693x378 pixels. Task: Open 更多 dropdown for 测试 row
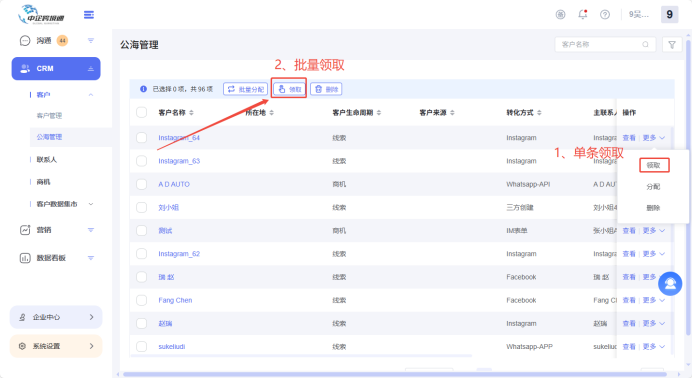tap(654, 231)
